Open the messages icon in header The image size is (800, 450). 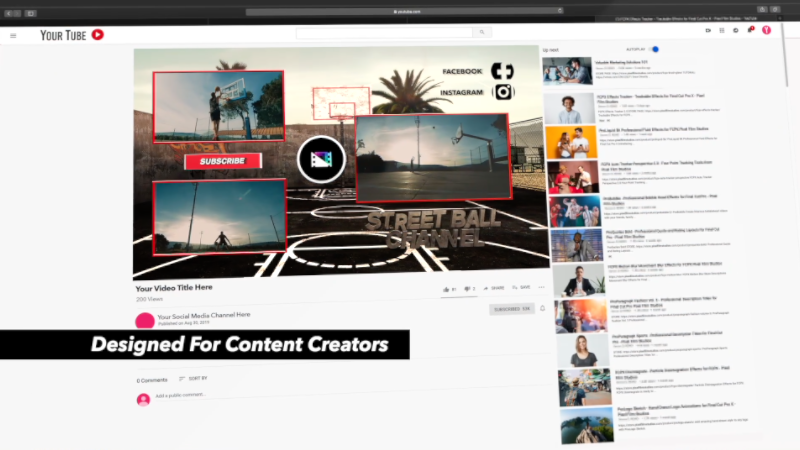pyautogui.click(x=736, y=31)
